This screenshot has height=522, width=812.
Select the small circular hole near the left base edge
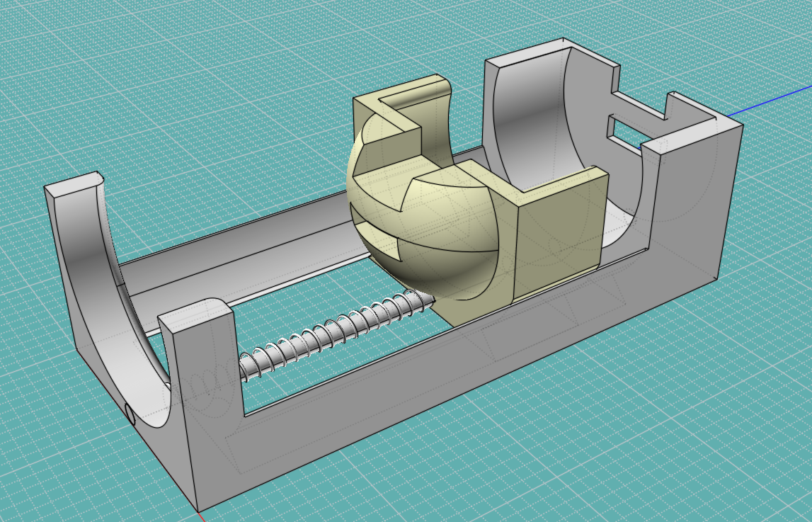(x=130, y=414)
